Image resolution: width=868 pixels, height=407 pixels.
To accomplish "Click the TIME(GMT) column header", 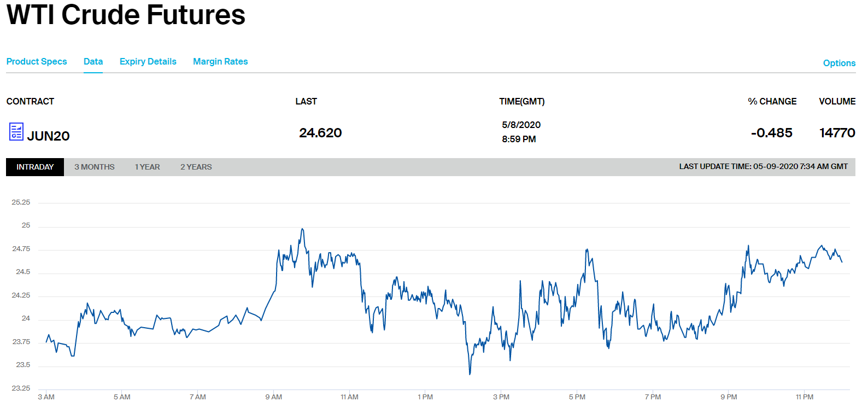I will coord(522,102).
